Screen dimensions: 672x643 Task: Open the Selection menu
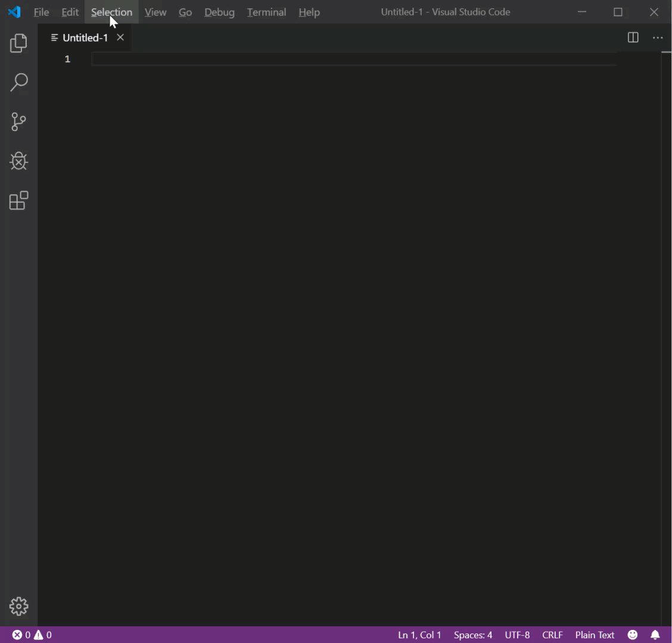click(x=111, y=12)
